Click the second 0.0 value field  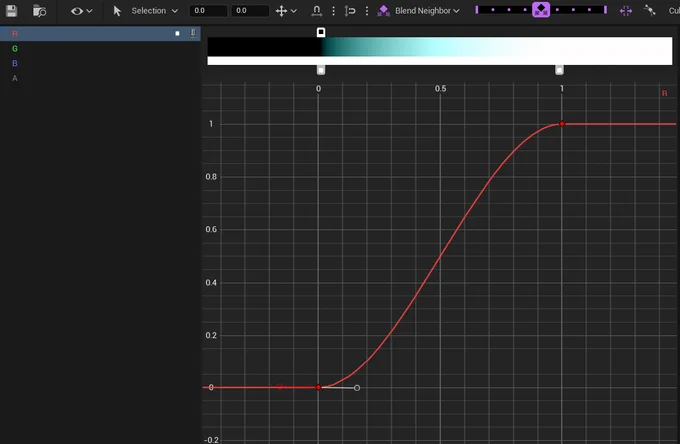point(250,10)
